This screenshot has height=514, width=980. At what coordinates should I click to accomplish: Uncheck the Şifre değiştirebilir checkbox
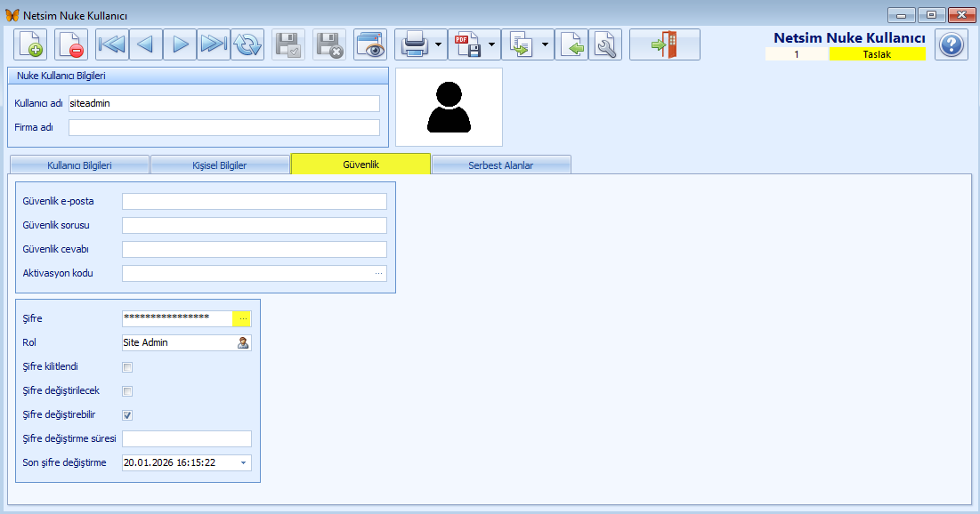click(127, 414)
